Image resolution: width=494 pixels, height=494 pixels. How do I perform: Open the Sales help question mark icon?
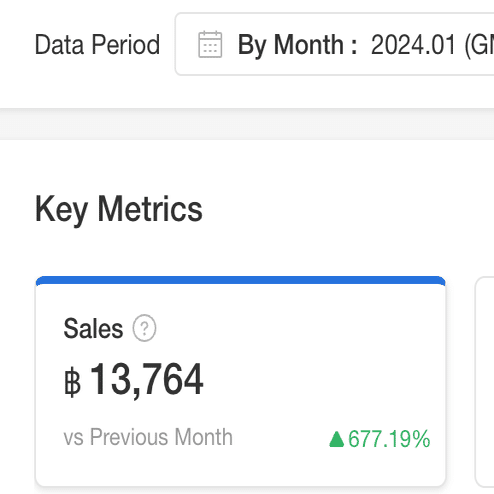pyautogui.click(x=144, y=328)
